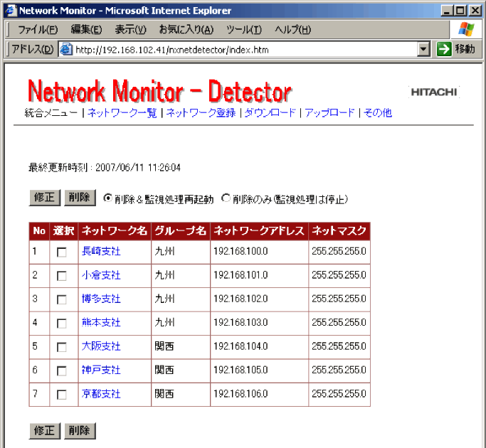
Task: Select 削除のみ(監視処理は停止) radio option
Action: [x=226, y=198]
